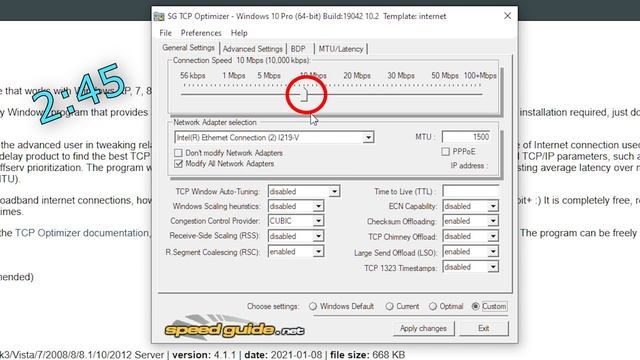Open the File menu
Viewport: 640px width, 360px height.
click(x=165, y=33)
